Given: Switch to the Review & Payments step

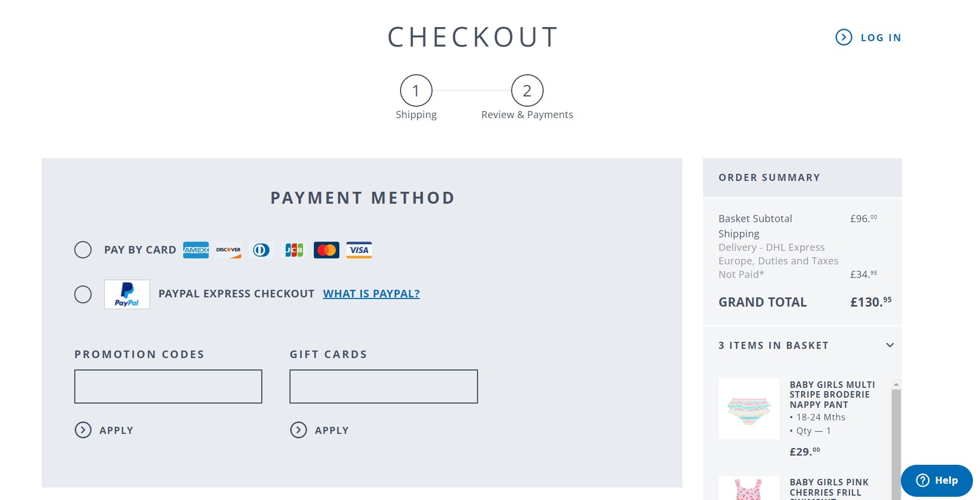Looking at the screenshot, I should 527,91.
